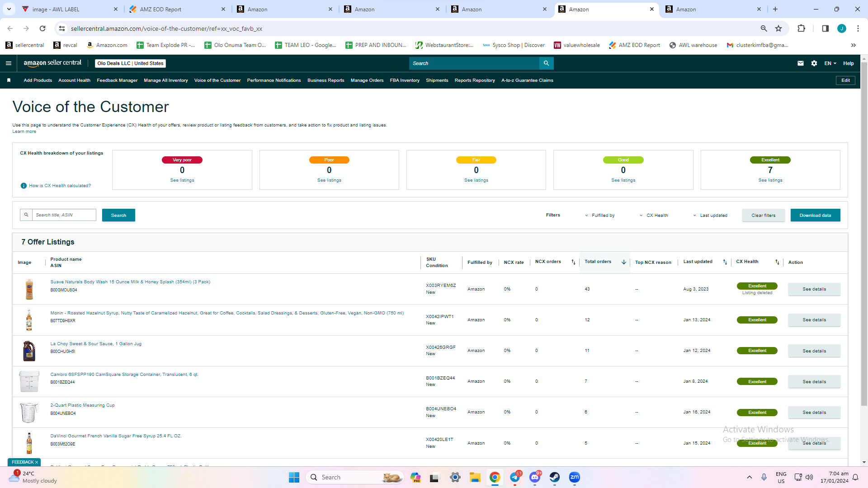Screen dimensions: 868x488
Task: Open Chrome extensions puzzle icon
Action: [x=801, y=28]
